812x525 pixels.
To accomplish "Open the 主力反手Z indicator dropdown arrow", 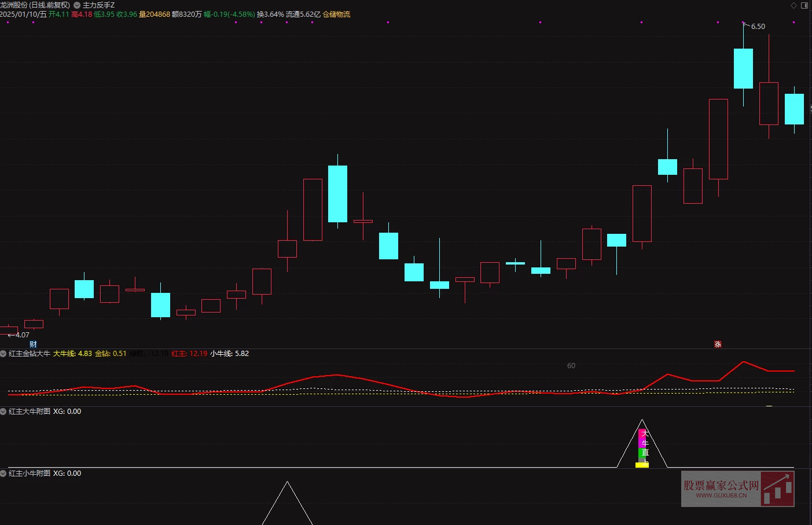I will click(77, 5).
